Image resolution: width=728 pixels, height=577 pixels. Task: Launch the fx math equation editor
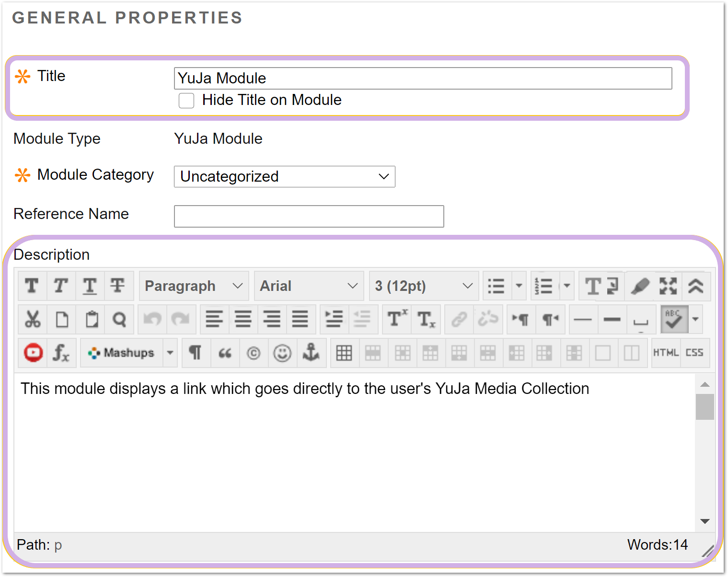click(x=61, y=353)
